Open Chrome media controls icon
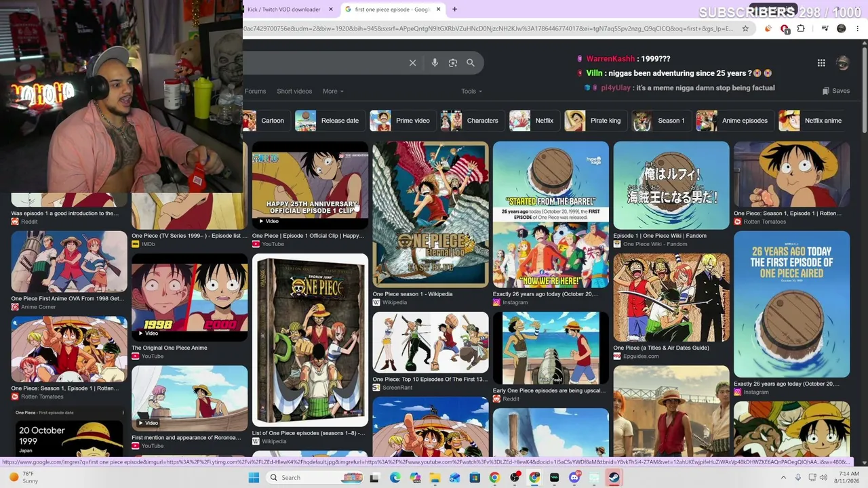Image resolution: width=868 pixels, height=488 pixels. coord(825,28)
